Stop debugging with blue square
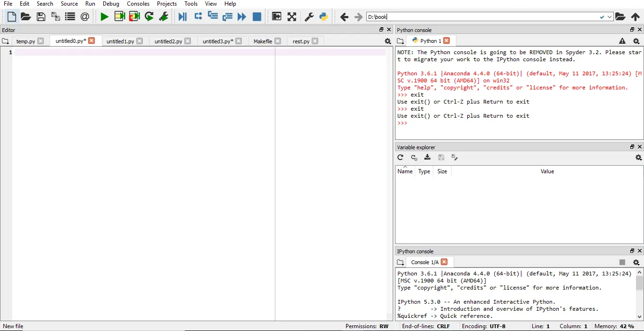The image size is (644, 331). [x=257, y=17]
